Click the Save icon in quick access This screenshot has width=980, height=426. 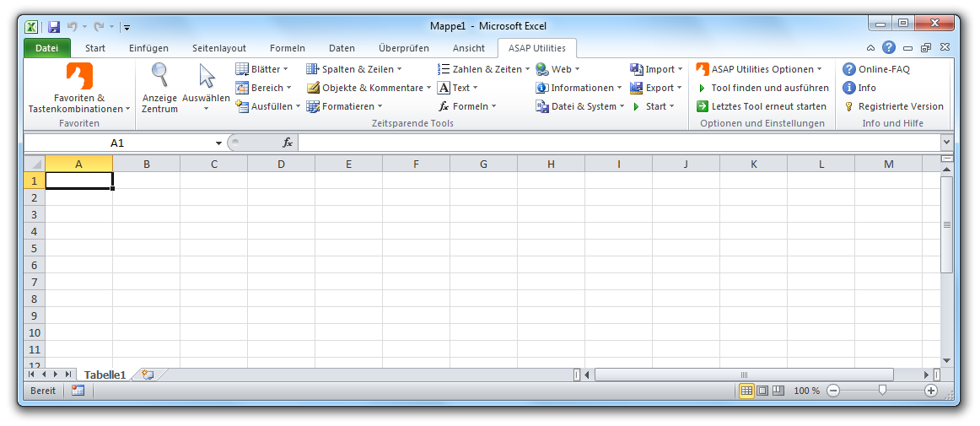[54, 26]
